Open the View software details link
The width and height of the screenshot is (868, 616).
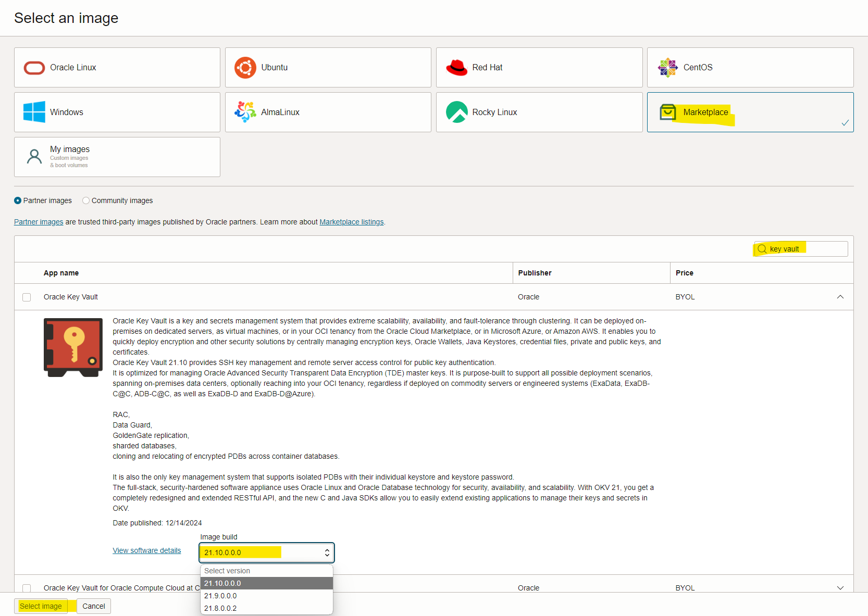[x=147, y=550]
